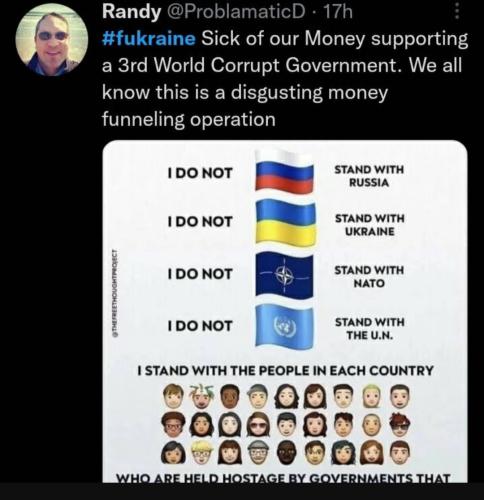This screenshot has width=484, height=500.
Task: Click the vertical watermark on image edge
Action: [115, 293]
